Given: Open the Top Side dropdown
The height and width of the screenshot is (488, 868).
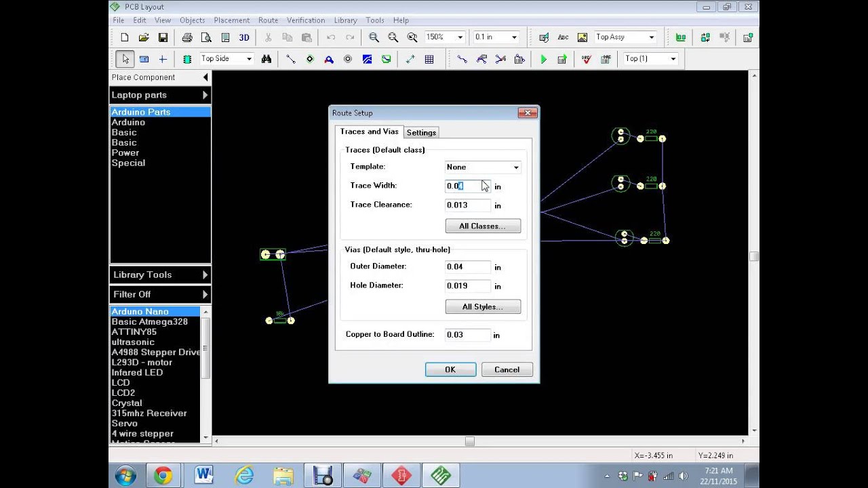Looking at the screenshot, I should [x=249, y=59].
